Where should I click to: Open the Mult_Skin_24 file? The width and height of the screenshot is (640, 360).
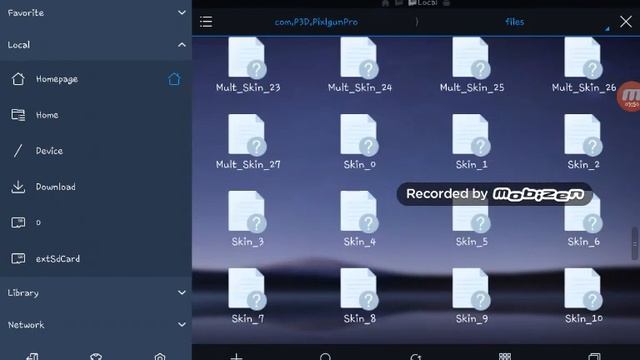point(360,65)
